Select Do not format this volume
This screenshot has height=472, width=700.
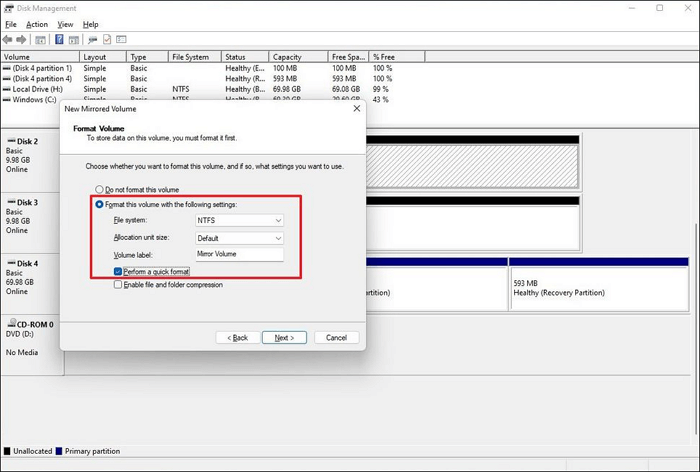tap(99, 189)
